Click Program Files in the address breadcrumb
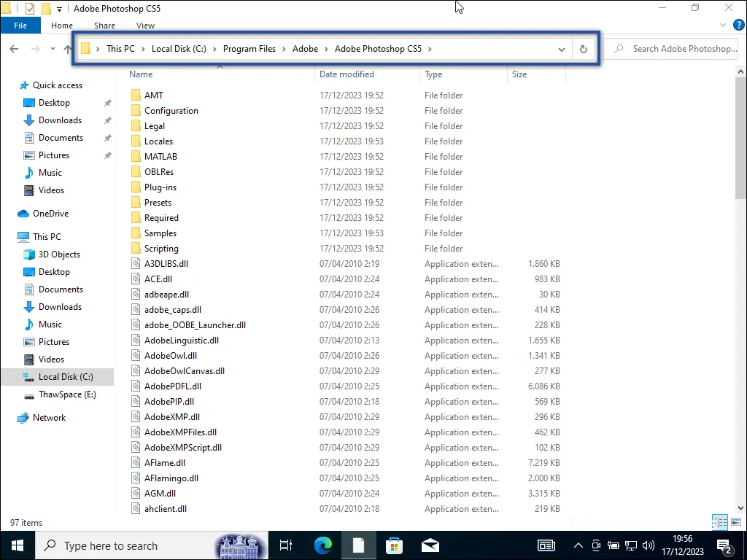Viewport: 747px width, 560px height. point(249,49)
